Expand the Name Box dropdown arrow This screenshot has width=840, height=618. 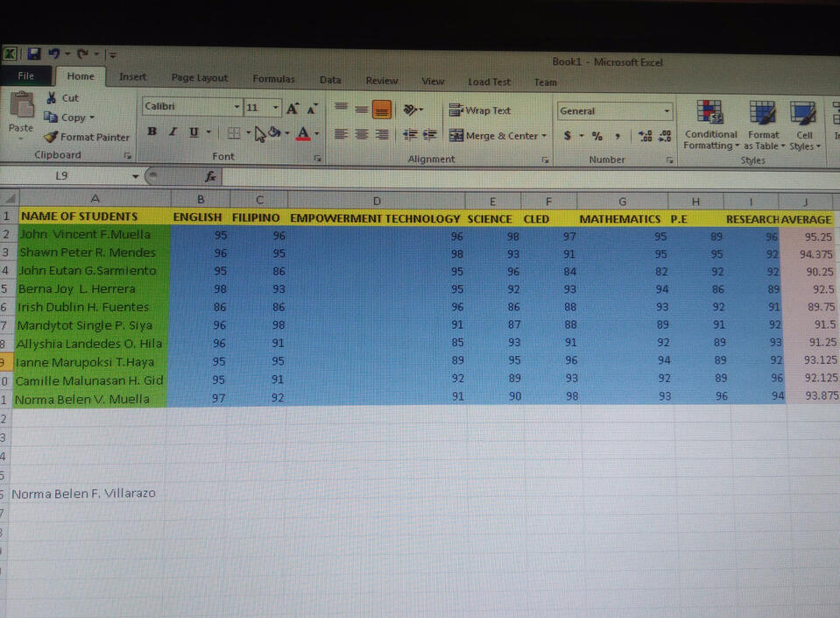(x=135, y=176)
